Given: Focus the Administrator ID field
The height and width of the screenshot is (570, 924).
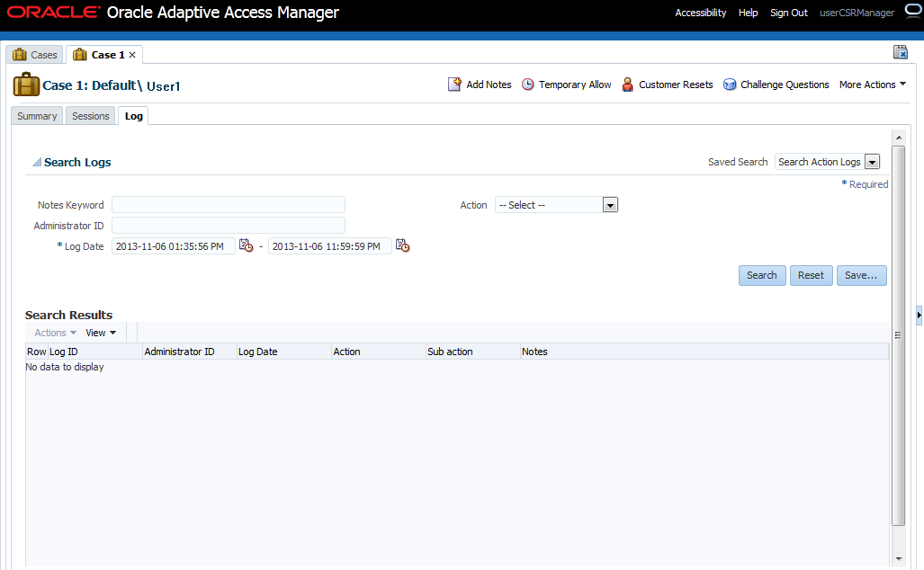Looking at the screenshot, I should pyautogui.click(x=228, y=225).
